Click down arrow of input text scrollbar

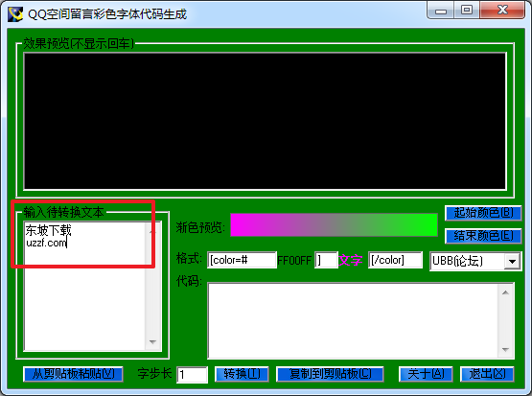(152, 342)
